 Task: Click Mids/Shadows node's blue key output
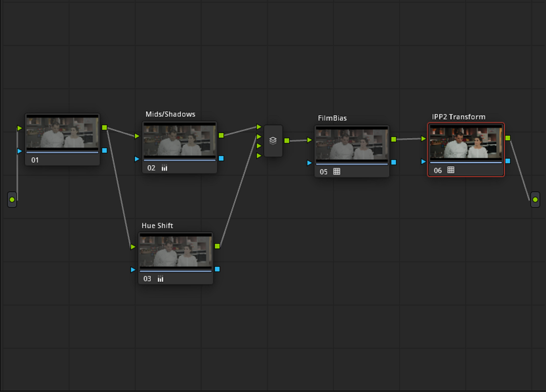click(x=221, y=158)
